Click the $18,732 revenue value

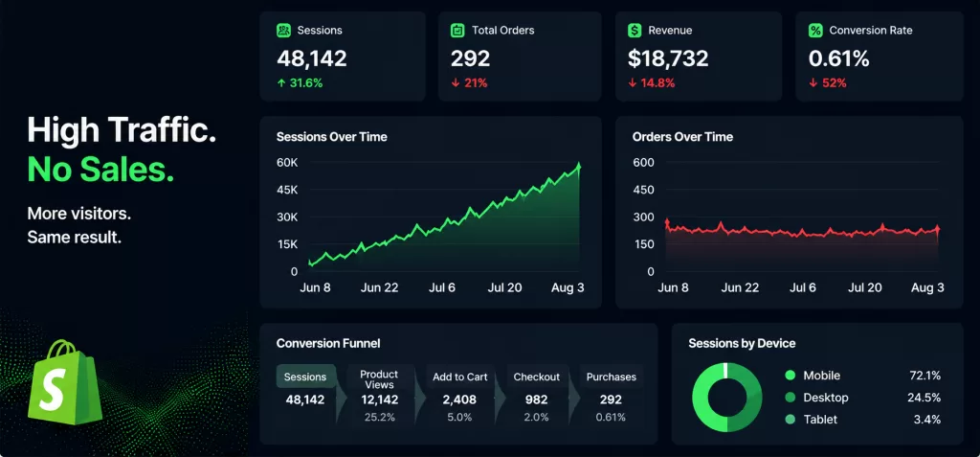click(668, 58)
